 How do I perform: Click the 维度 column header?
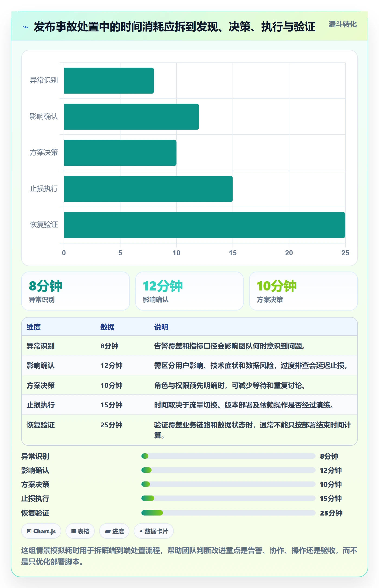[34, 327]
